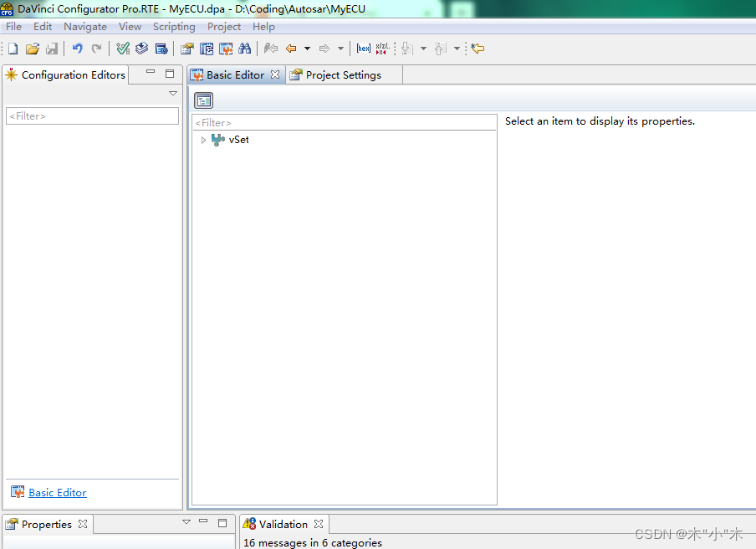Click the window-with-gear toolbar icon
Image resolution: width=756 pixels, height=549 pixels.
point(161,49)
